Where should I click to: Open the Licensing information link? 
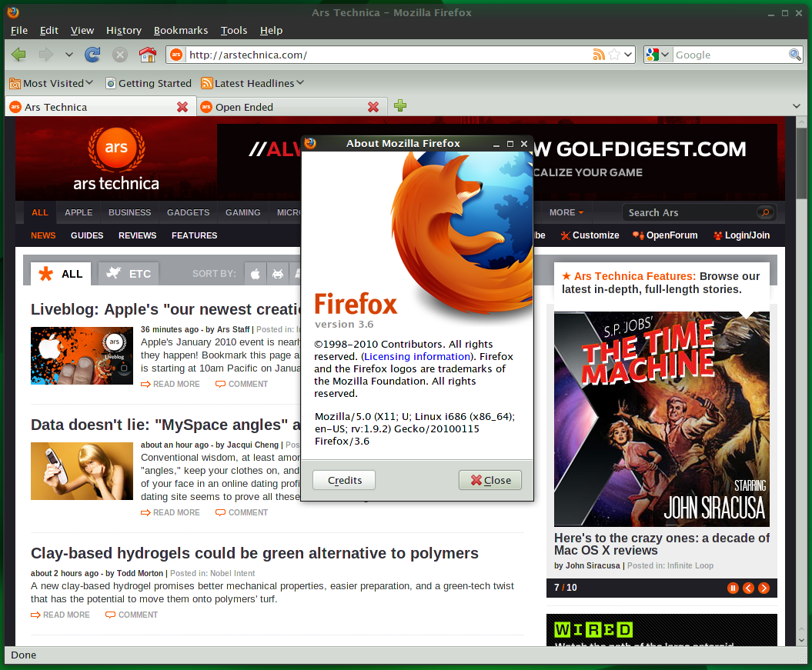(x=417, y=356)
